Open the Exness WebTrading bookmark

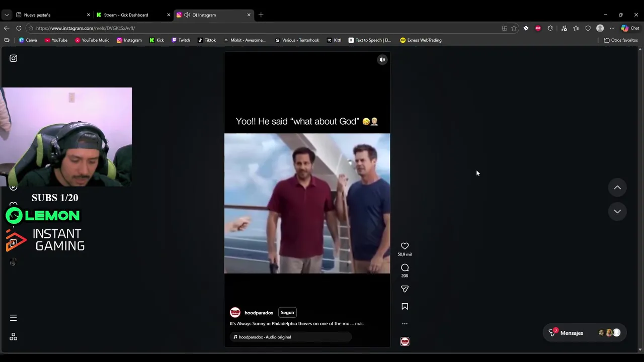421,40
